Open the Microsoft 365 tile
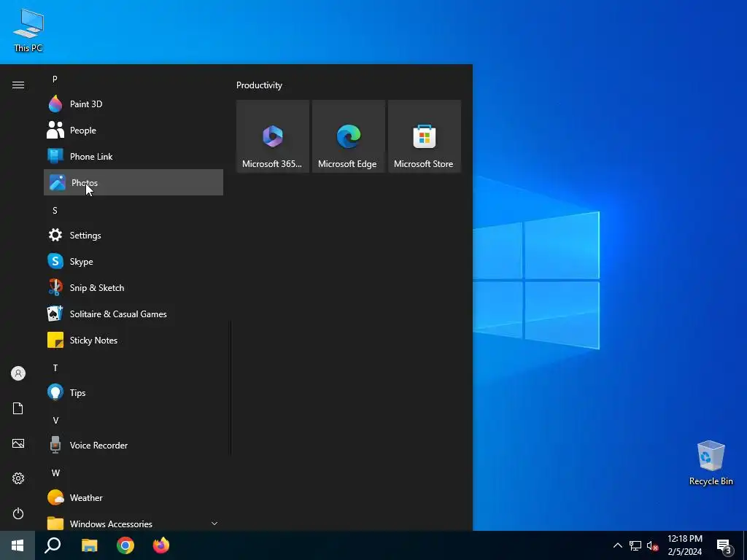The image size is (747, 560). 273,136
